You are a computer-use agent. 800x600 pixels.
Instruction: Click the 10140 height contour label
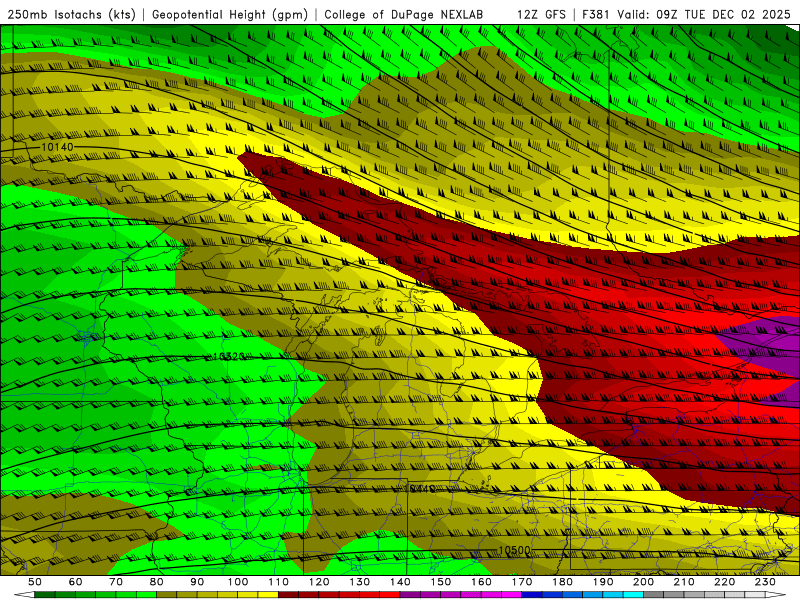[57, 147]
